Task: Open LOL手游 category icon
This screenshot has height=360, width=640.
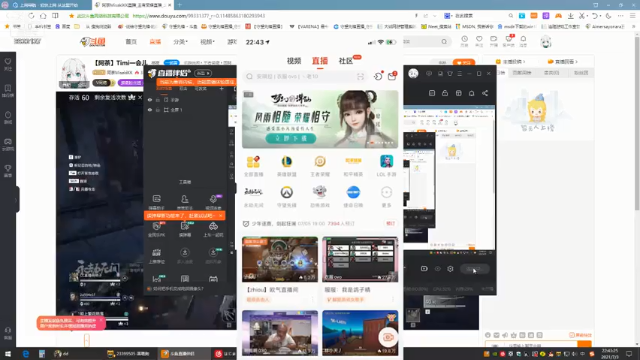Action: [387, 166]
